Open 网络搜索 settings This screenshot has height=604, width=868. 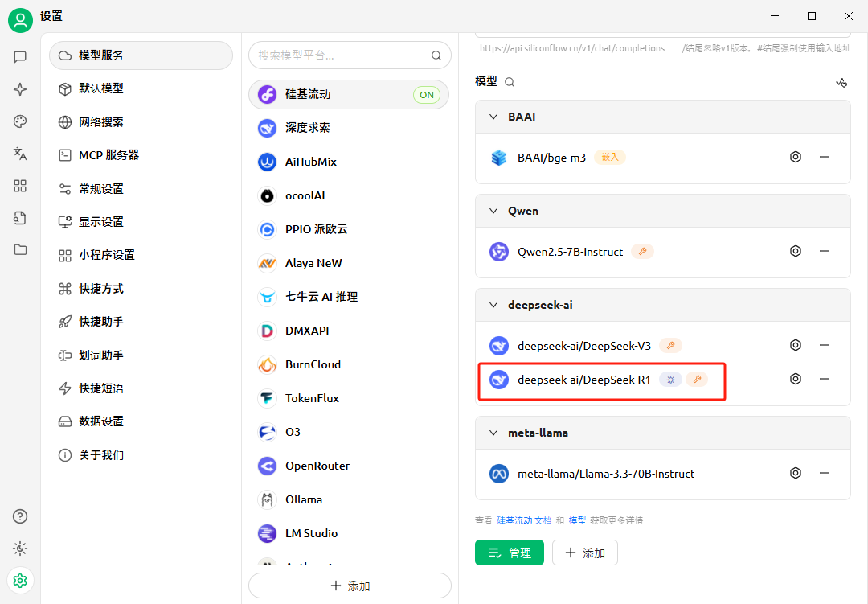[x=141, y=122]
